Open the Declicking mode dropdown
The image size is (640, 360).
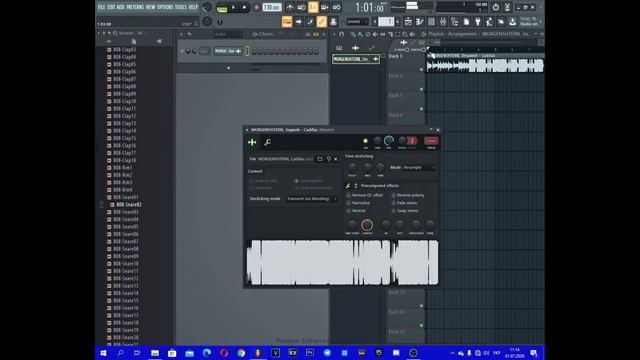311,199
